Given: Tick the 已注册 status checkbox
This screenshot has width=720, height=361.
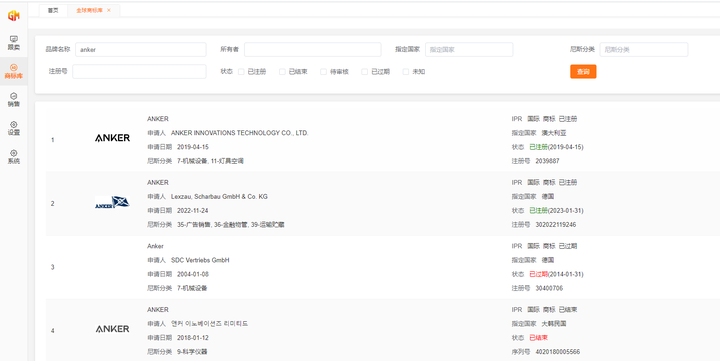Looking at the screenshot, I should [x=241, y=72].
